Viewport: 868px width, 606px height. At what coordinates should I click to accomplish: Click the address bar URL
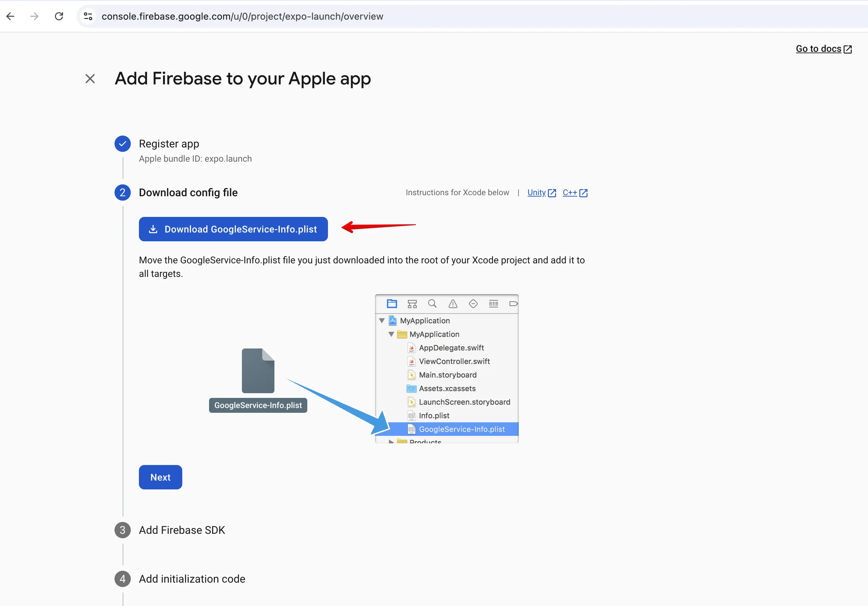click(x=242, y=16)
